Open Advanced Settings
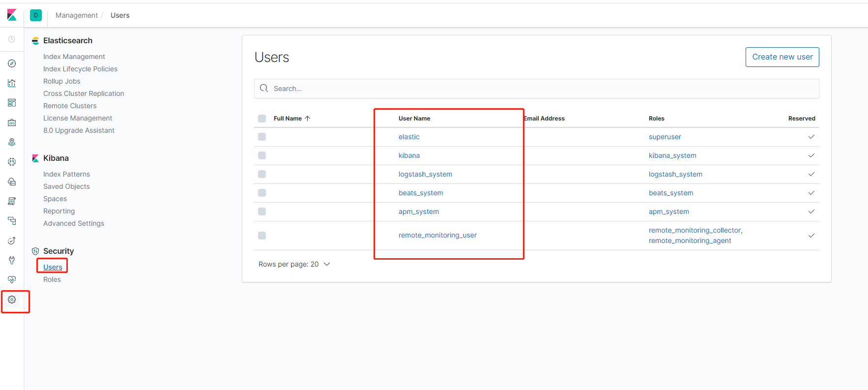This screenshot has width=868, height=390. click(74, 223)
